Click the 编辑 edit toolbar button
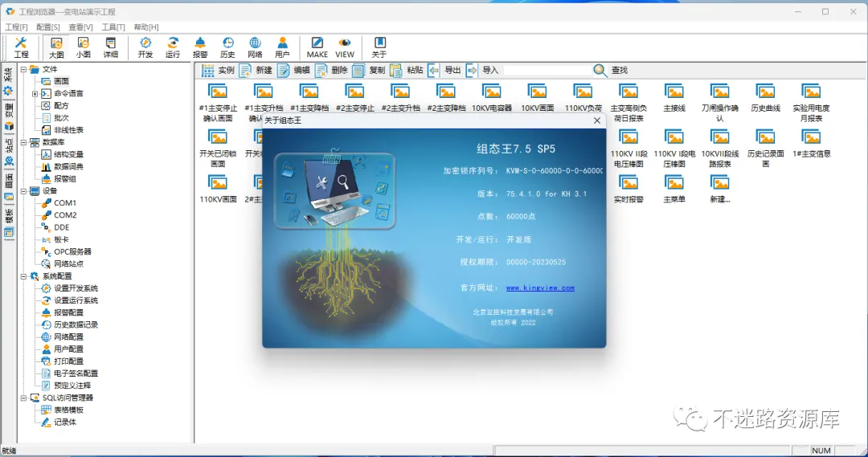Image resolution: width=868 pixels, height=457 pixels. (293, 70)
